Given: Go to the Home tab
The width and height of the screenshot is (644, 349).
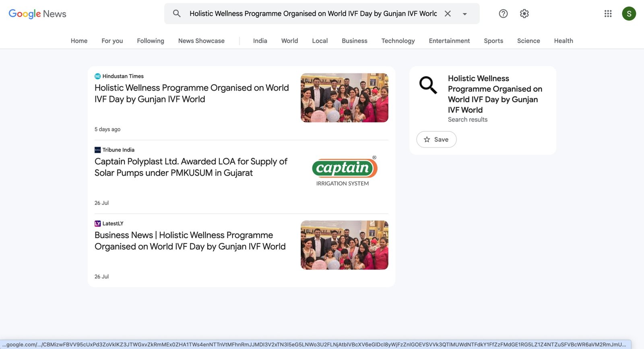Looking at the screenshot, I should [79, 41].
